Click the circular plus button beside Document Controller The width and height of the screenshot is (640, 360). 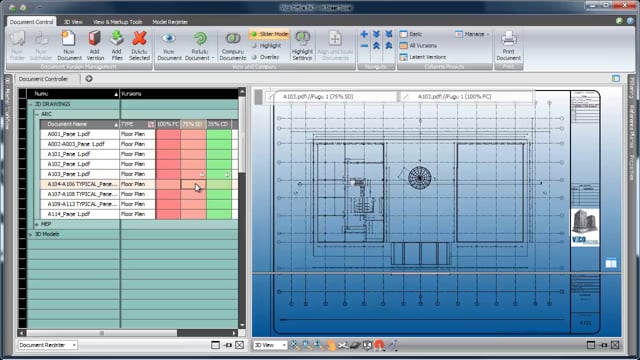click(89, 78)
